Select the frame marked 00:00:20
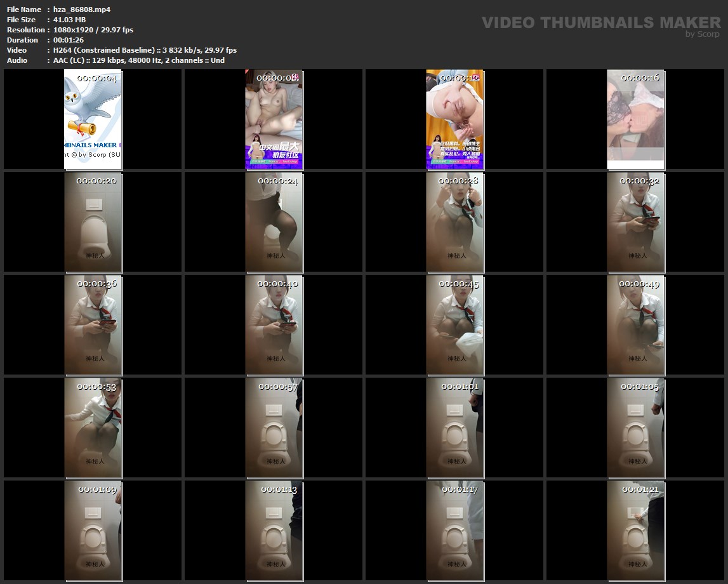The height and width of the screenshot is (584, 728). (x=93, y=222)
